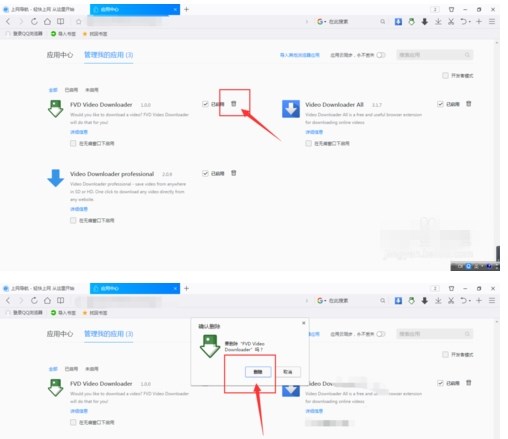Click the magnifier in the address-bar search, window without dialog
Viewport: 508px width, 439px height.
383,22
